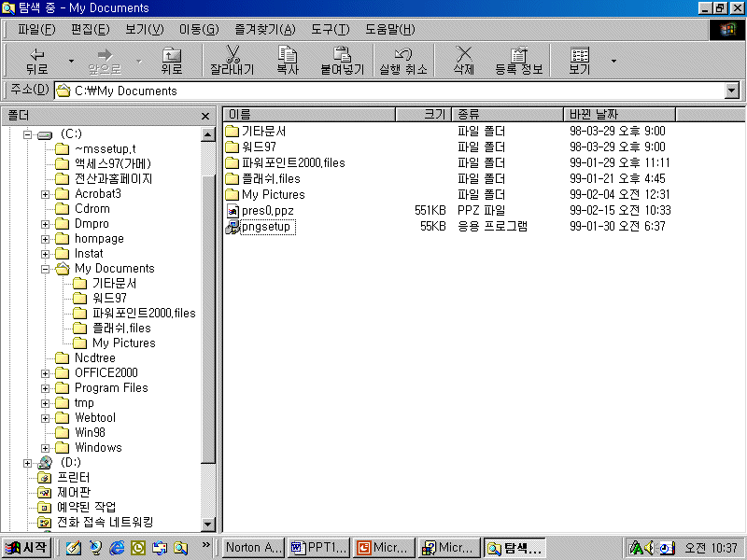Screen dimensions: 747x560
Task: Click the Paste (붙여넣기) toolbar icon
Action: pos(342,54)
